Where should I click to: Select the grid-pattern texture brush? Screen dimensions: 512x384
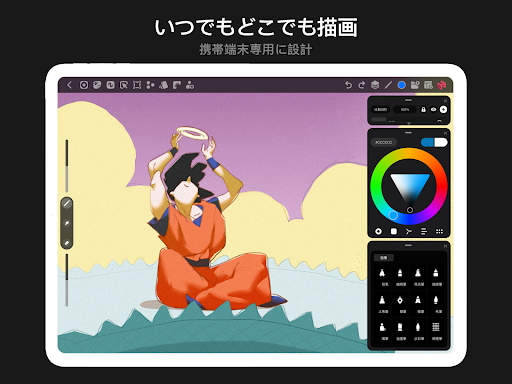click(436, 331)
